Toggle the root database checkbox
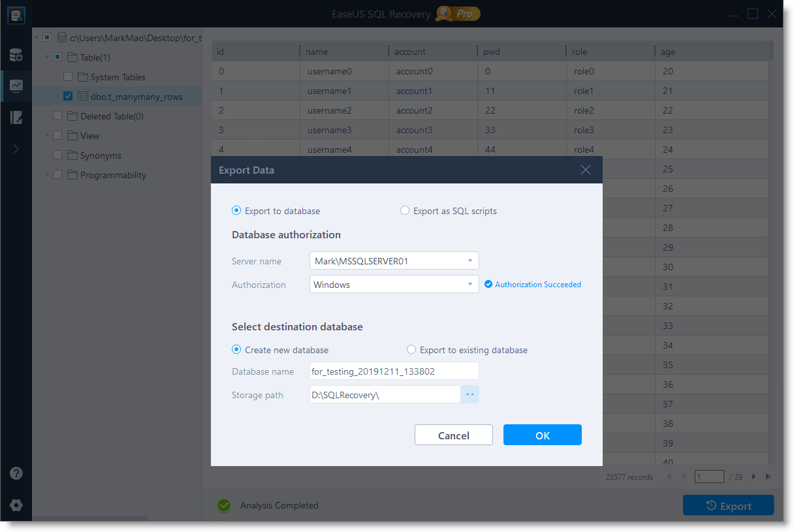 pos(47,38)
